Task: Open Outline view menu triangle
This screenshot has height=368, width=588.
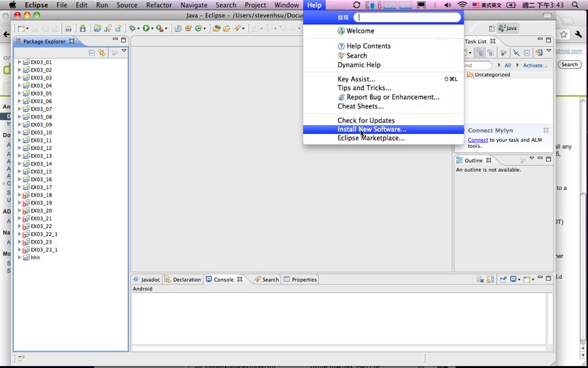Action: tap(532, 158)
